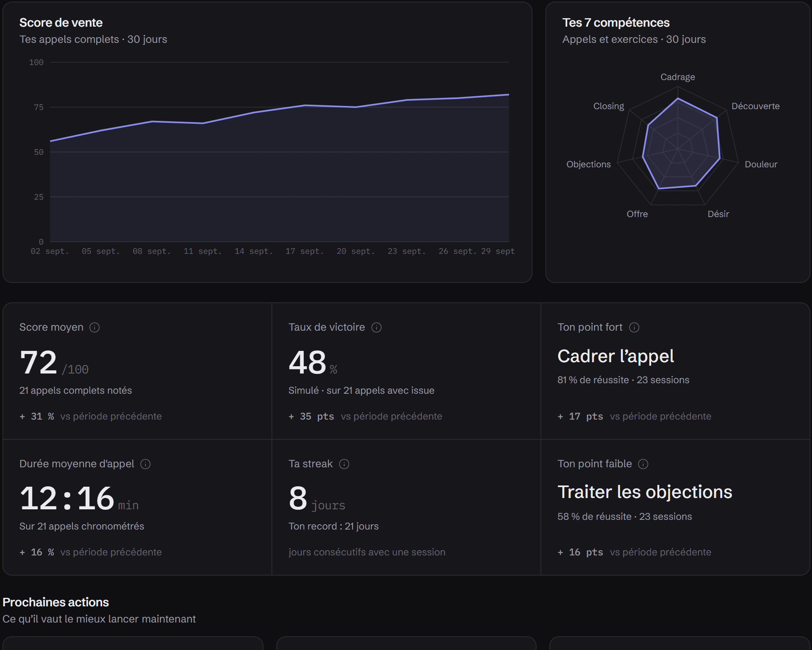Select '81 % de réussite · 23 sessions'
This screenshot has width=812, height=650.
623,380
